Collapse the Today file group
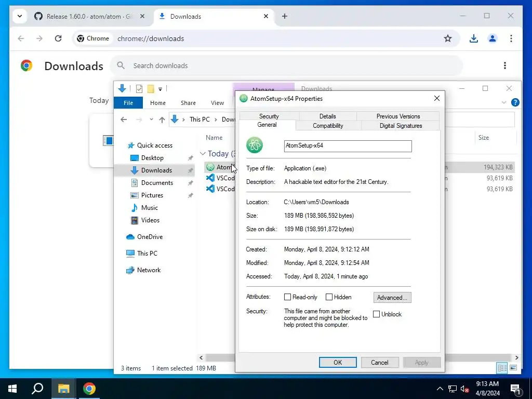 203,154
